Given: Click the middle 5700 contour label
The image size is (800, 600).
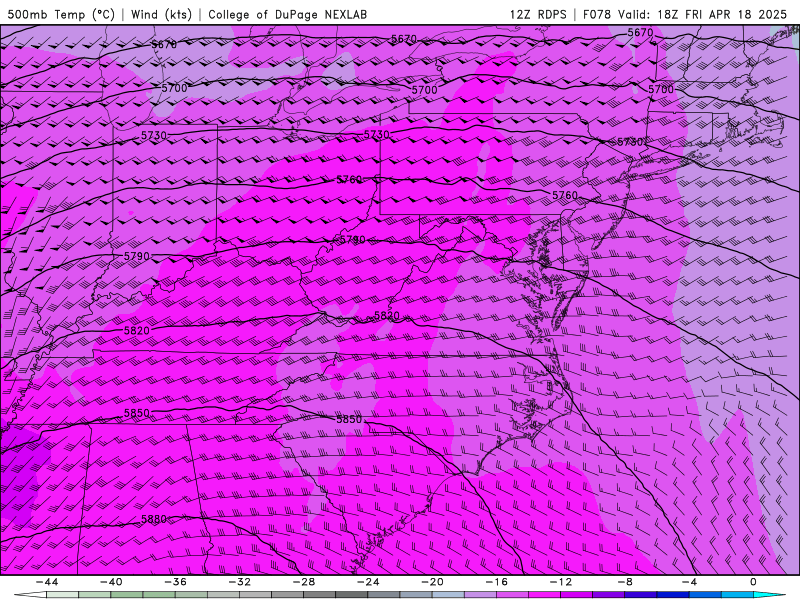Looking at the screenshot, I should click(x=424, y=90).
